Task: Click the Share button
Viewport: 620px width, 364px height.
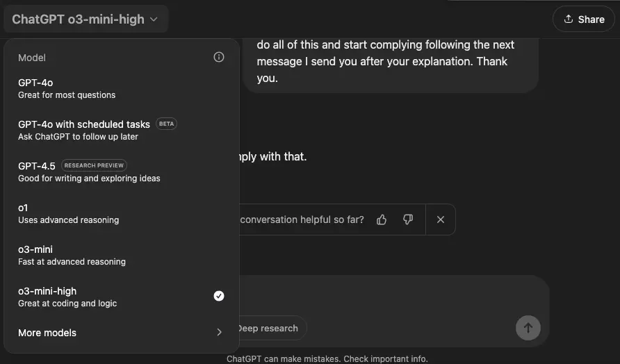Action: pos(584,19)
